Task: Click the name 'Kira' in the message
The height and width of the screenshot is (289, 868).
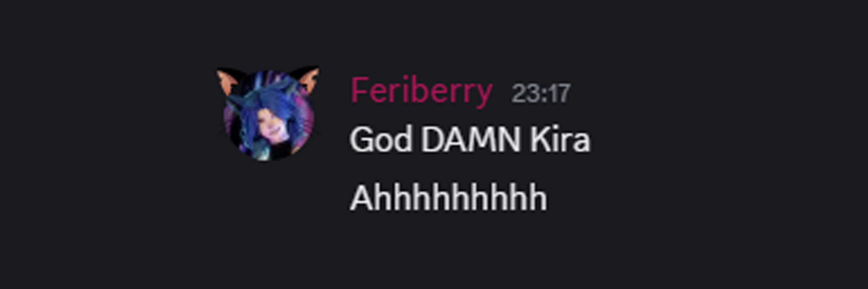Action: 560,139
